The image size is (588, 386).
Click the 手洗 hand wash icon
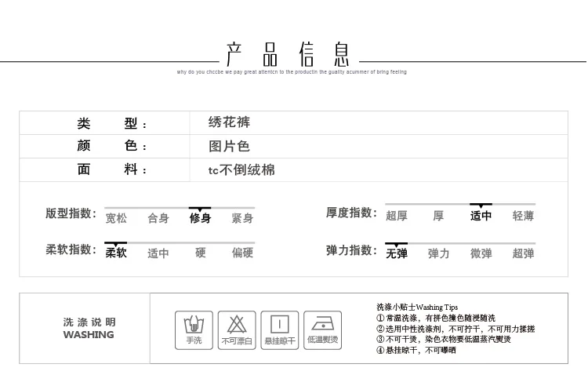point(194,330)
